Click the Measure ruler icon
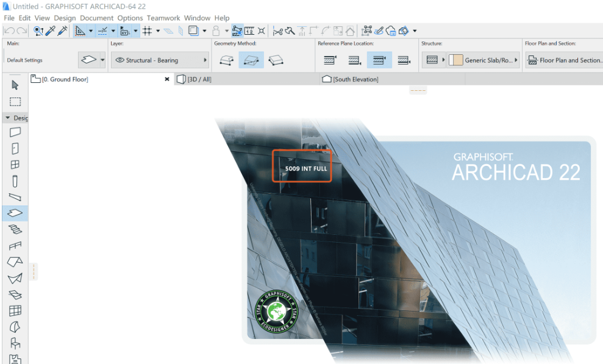This screenshot has height=364, width=603. (x=249, y=30)
